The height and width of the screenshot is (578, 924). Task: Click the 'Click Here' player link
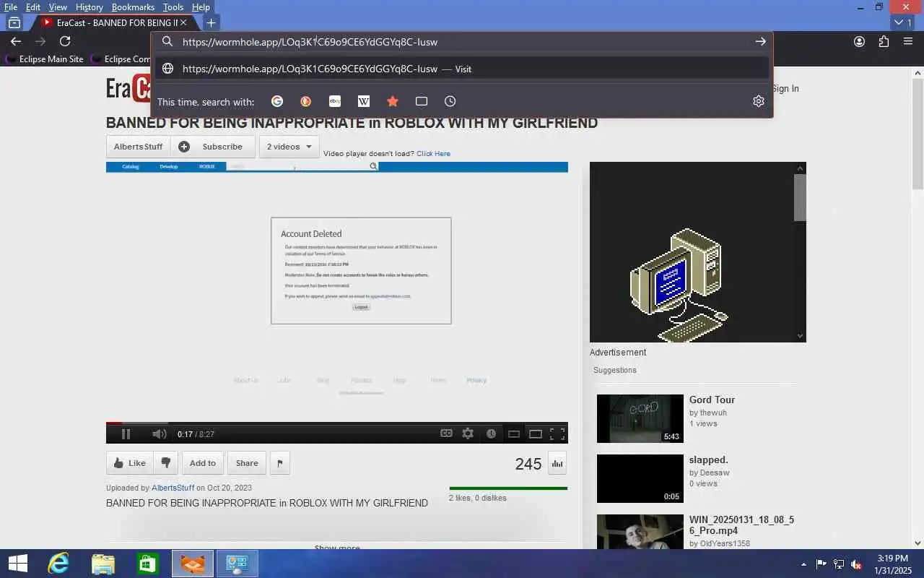tap(433, 153)
